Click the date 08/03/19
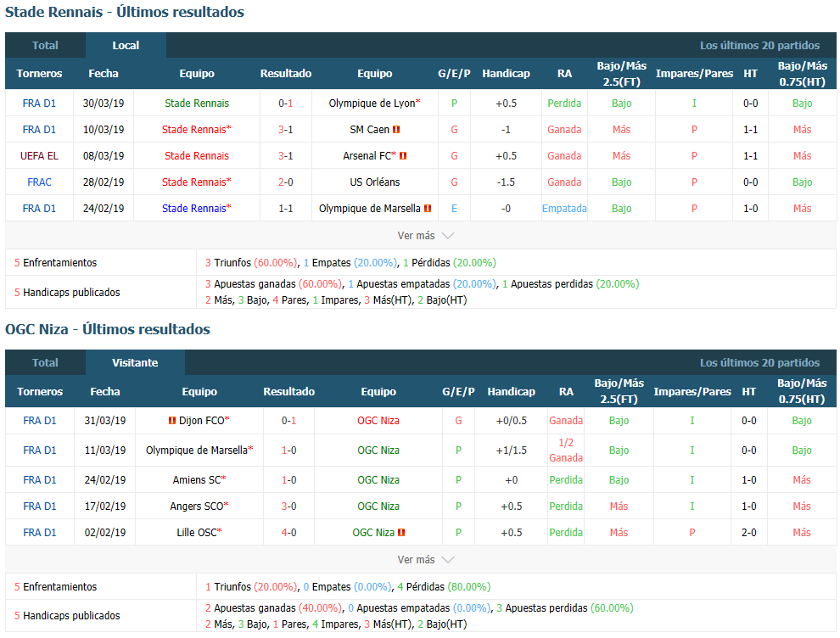This screenshot has height=638, width=840. click(104, 156)
